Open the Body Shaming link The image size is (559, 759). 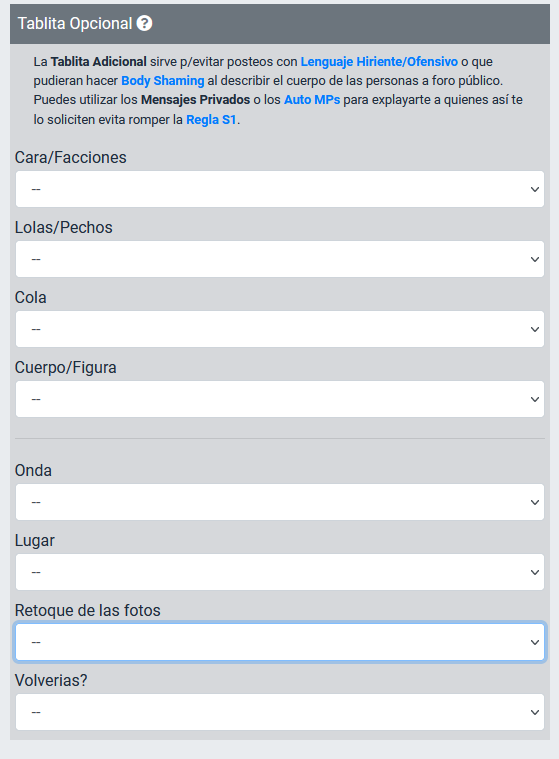(163, 81)
